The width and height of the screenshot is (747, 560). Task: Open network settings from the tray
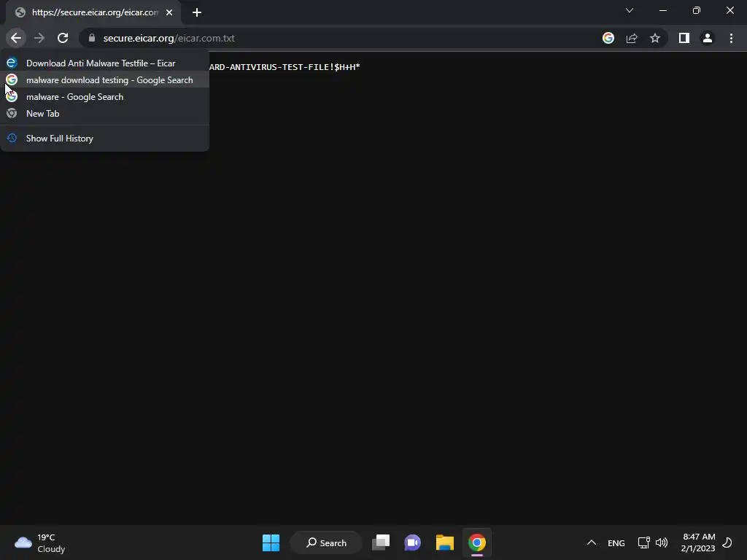tap(643, 542)
